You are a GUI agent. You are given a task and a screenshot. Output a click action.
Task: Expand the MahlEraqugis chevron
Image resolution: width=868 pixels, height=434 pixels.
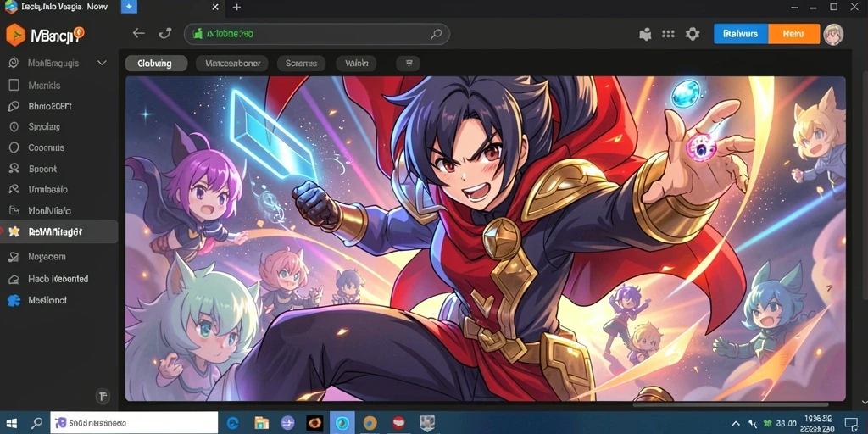point(102,63)
